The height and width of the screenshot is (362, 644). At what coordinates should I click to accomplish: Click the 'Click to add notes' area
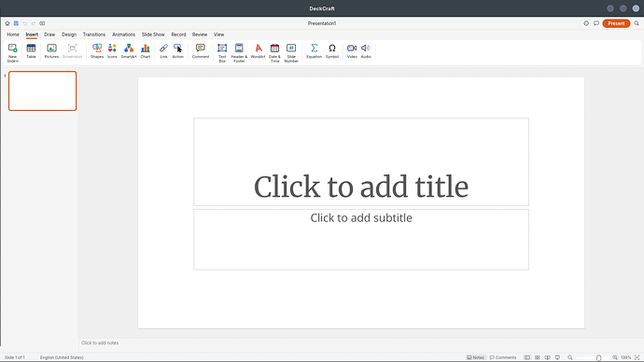coord(100,342)
